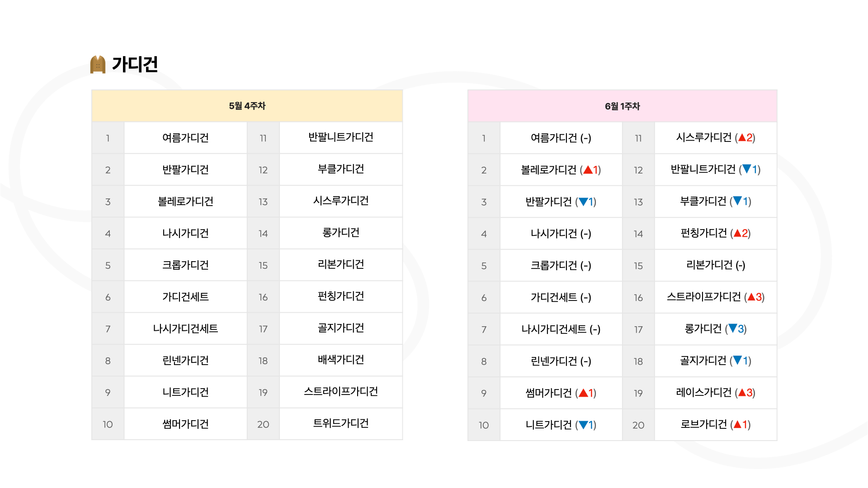Click blue down arrow beside 니트가디건
This screenshot has height=488, width=868.
(x=583, y=425)
